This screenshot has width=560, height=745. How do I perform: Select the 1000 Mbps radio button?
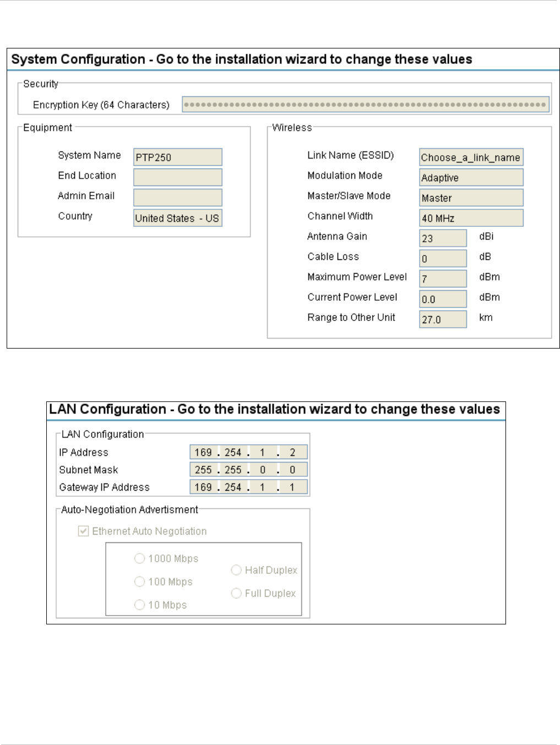139,558
